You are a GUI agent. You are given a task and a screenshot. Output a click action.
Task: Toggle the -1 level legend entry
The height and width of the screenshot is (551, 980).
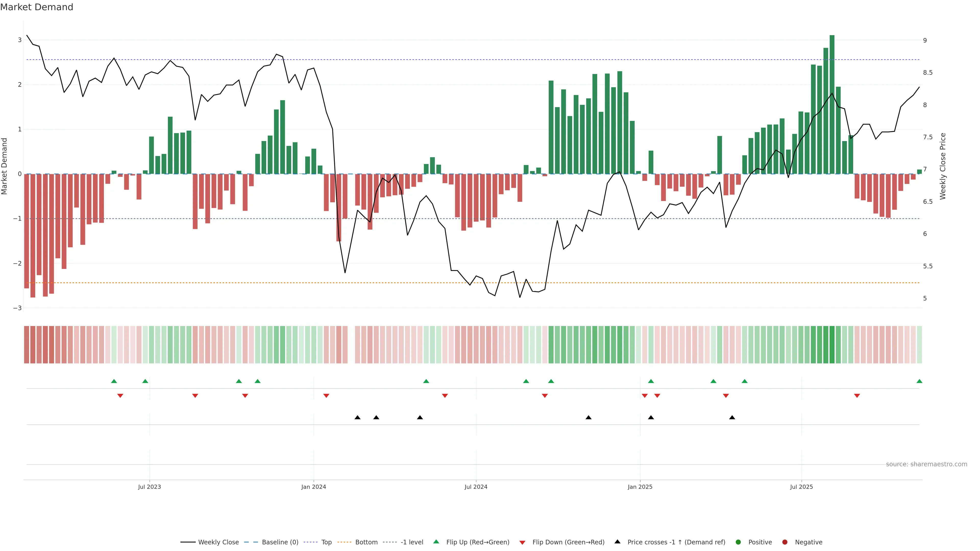pos(412,542)
